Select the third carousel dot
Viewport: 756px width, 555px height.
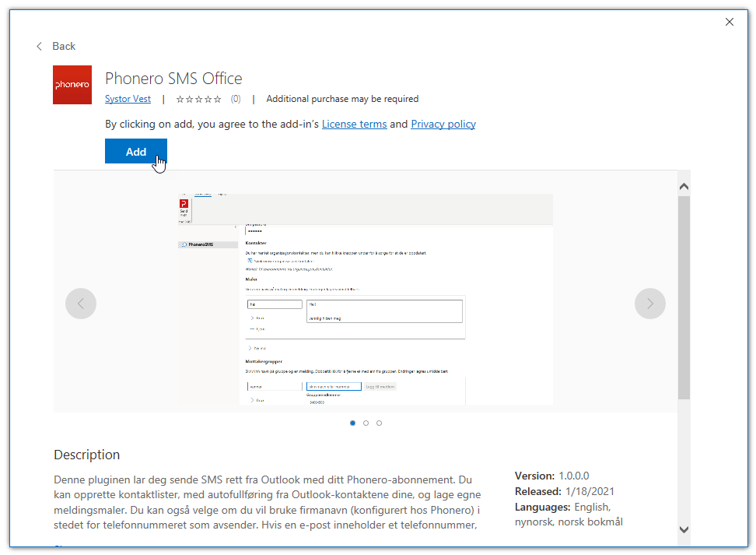pyautogui.click(x=380, y=423)
